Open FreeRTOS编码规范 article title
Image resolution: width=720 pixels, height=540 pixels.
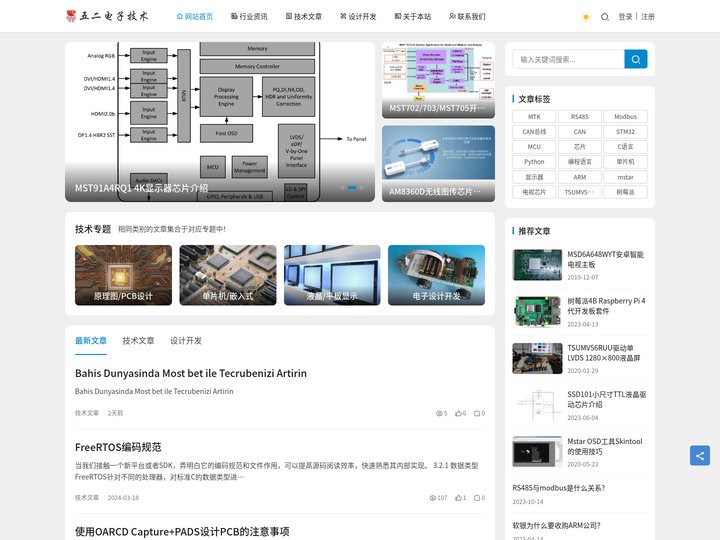pyautogui.click(x=118, y=447)
